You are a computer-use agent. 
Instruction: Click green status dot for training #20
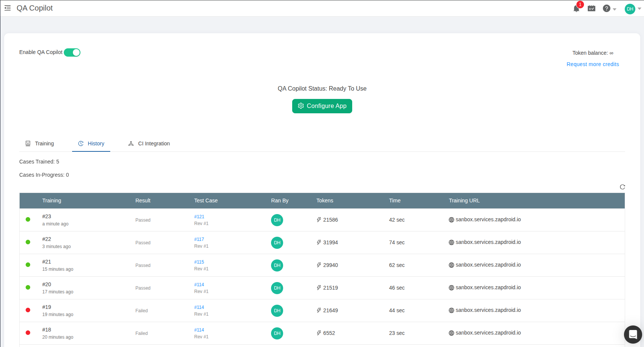click(x=28, y=287)
